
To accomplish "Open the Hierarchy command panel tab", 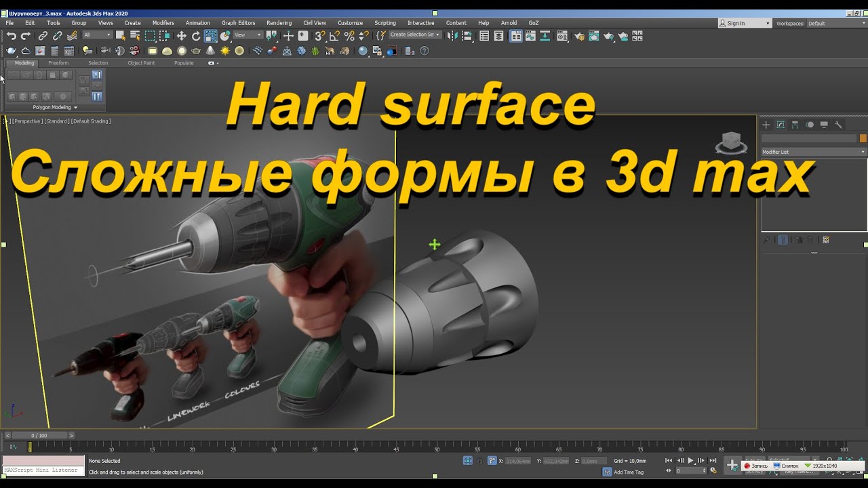I will [x=795, y=125].
